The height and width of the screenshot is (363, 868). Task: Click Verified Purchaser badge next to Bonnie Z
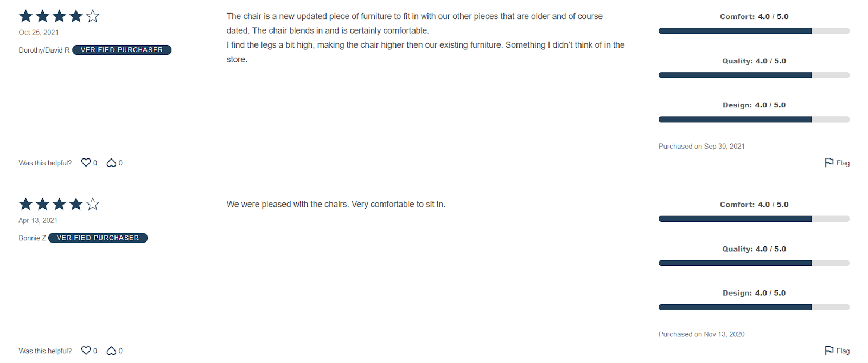pyautogui.click(x=98, y=238)
